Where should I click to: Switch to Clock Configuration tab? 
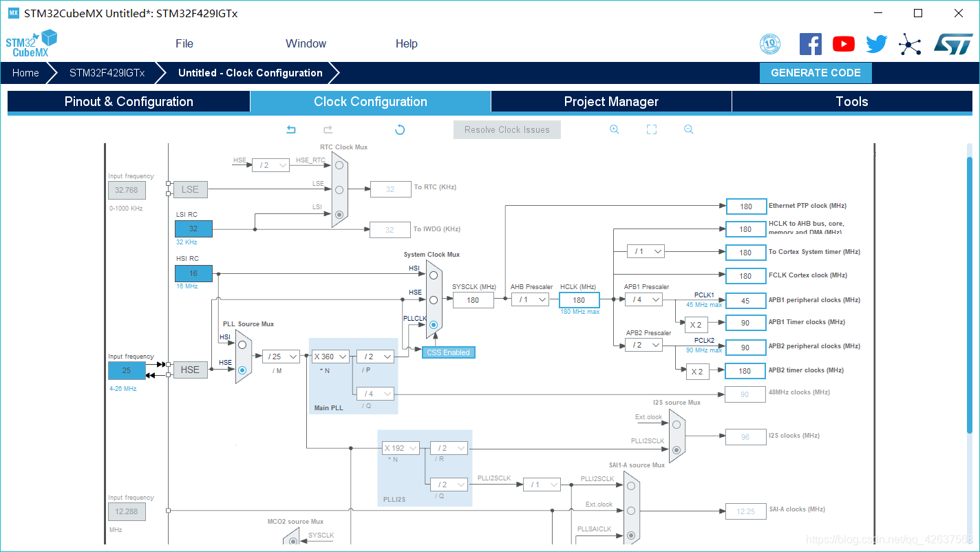tap(370, 102)
